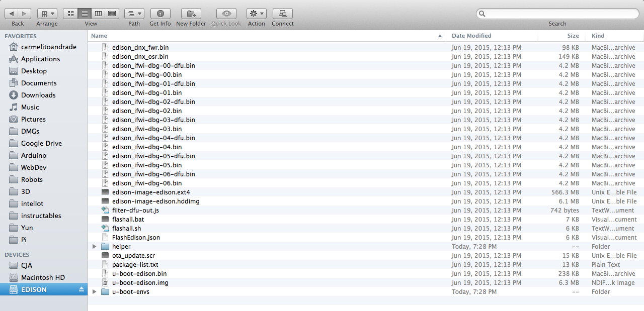Eject the EDISON volume

pyautogui.click(x=82, y=289)
